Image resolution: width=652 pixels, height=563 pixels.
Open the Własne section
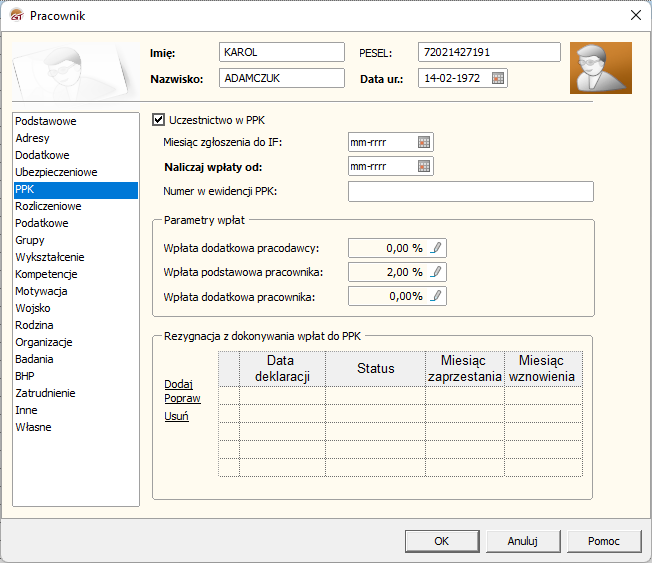pos(75,427)
